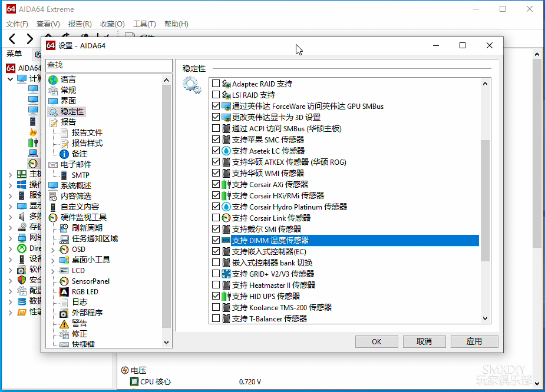
Task: Expand the 操作系统 node in main window
Action: pyautogui.click(x=11, y=185)
